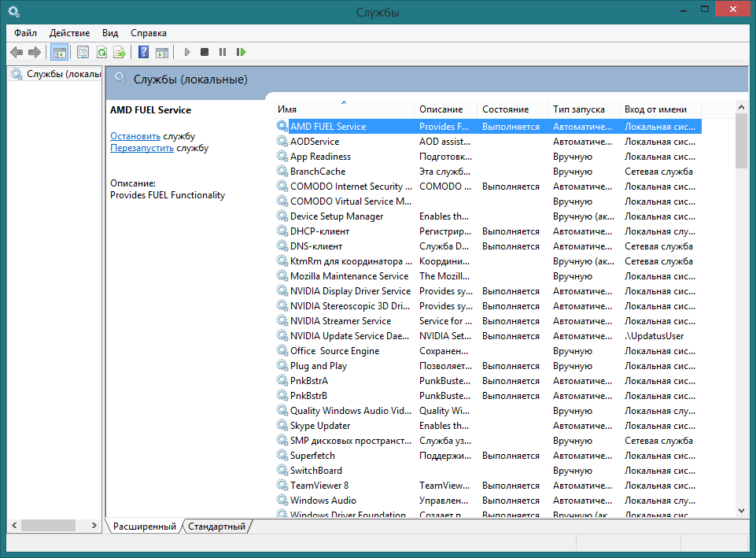756x558 pixels.
Task: Click gear icon of App Readiness row
Action: [282, 156]
